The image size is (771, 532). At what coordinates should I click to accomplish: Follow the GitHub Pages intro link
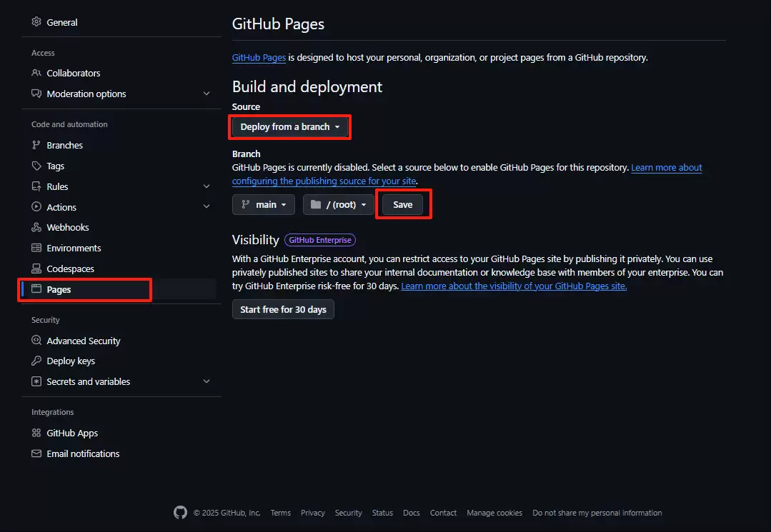pos(259,57)
